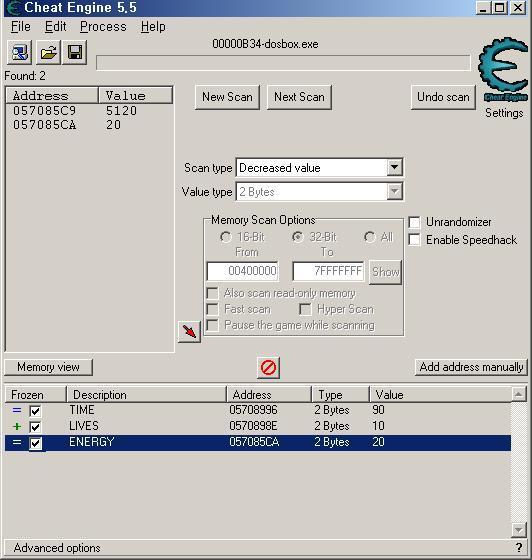The width and height of the screenshot is (532, 560).
Task: Open Advanced options
Action: pyautogui.click(x=57, y=548)
